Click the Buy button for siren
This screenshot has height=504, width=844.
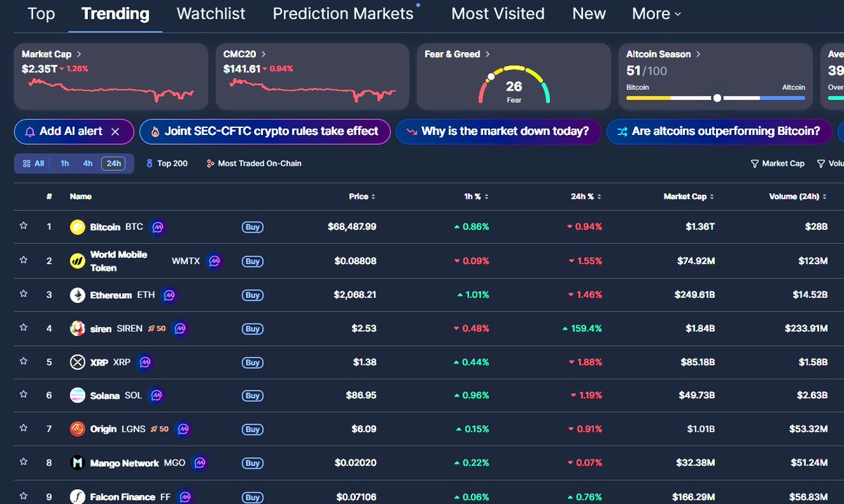point(252,328)
